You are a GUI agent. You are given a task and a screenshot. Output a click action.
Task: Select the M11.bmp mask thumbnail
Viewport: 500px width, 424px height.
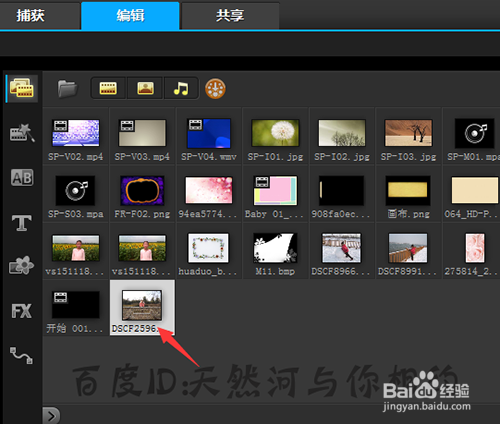pyautogui.click(x=275, y=248)
